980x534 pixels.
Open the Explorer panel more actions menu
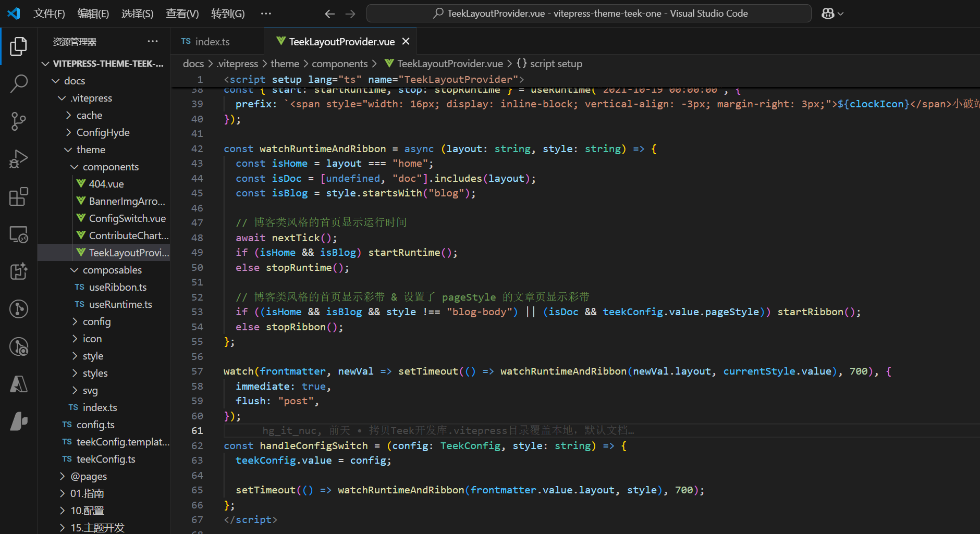[x=152, y=42]
